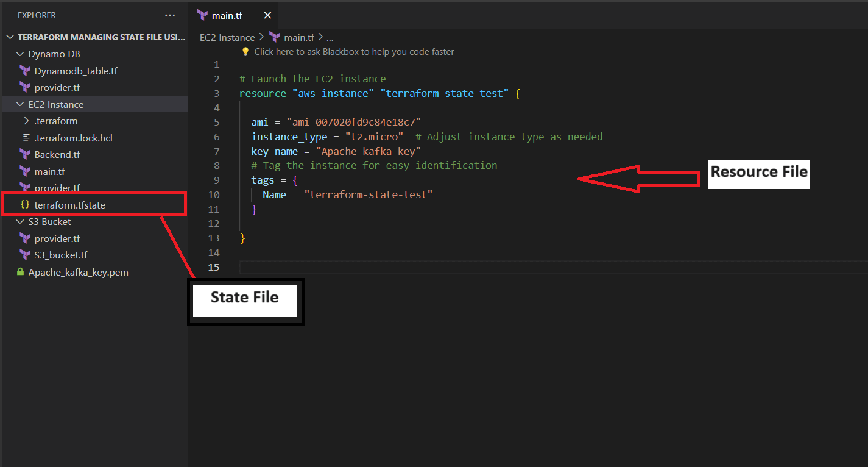Close the main.tf tab
868x467 pixels.
(267, 15)
